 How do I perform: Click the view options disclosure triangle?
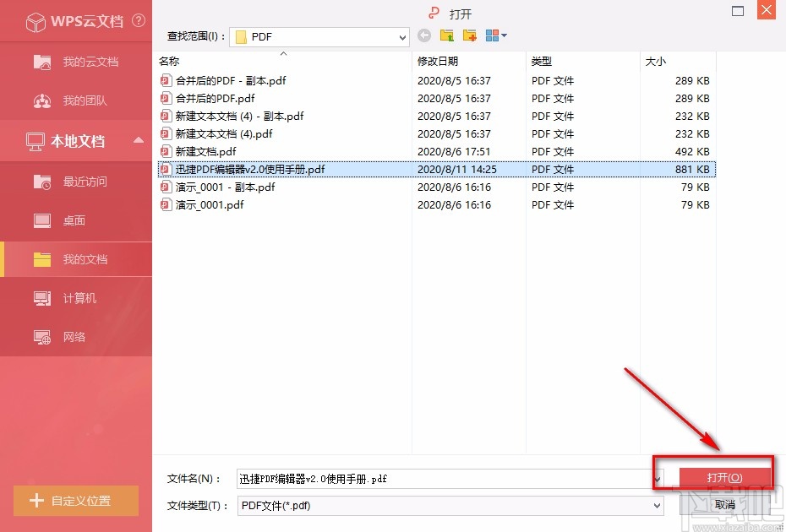click(505, 35)
